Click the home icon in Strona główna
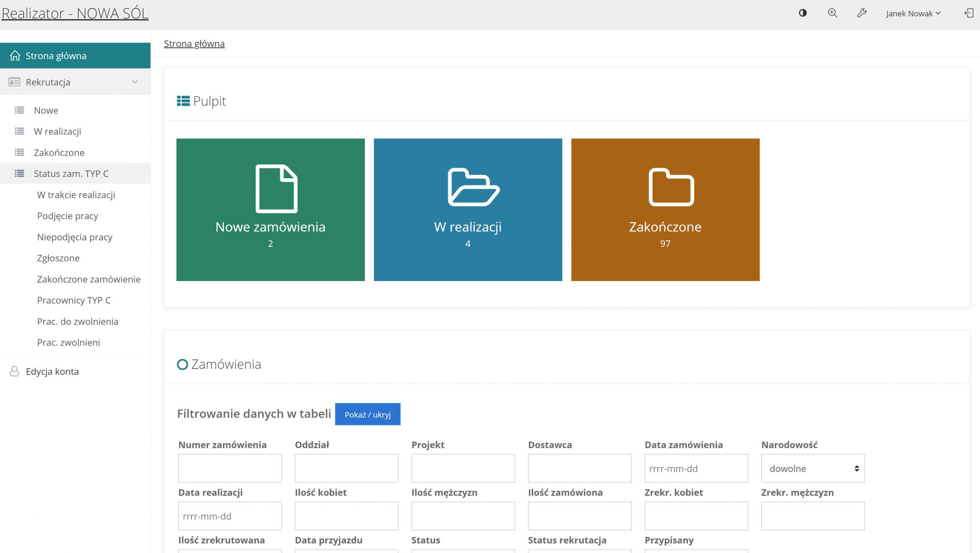 pos(15,56)
